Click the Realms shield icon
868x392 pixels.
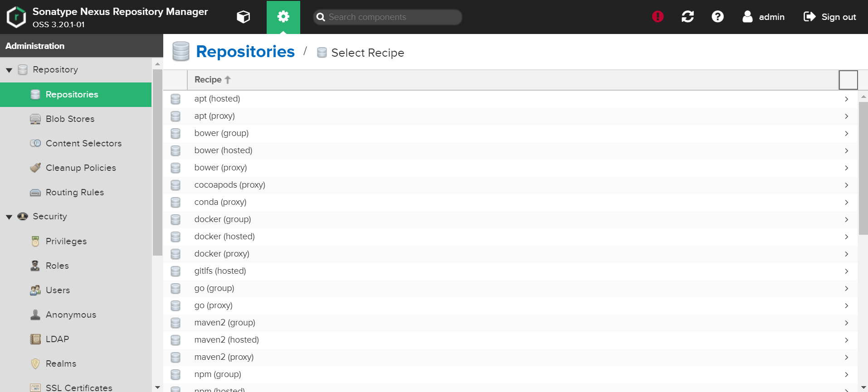coord(35,363)
